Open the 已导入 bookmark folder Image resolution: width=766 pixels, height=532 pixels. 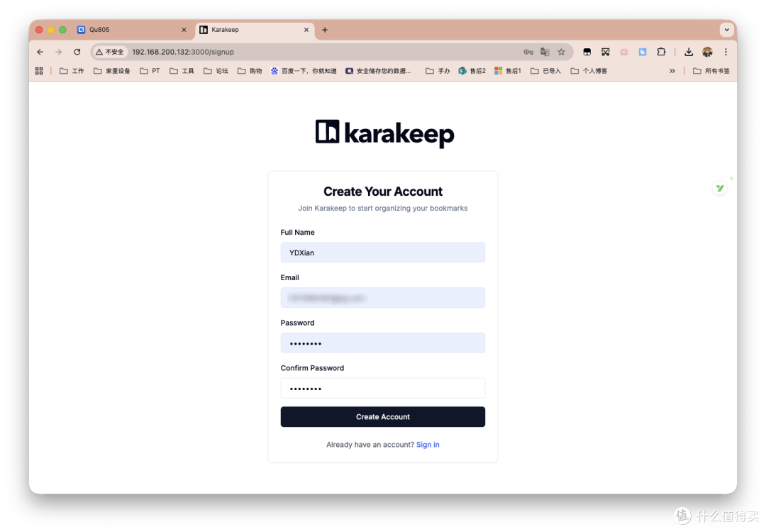[545, 71]
